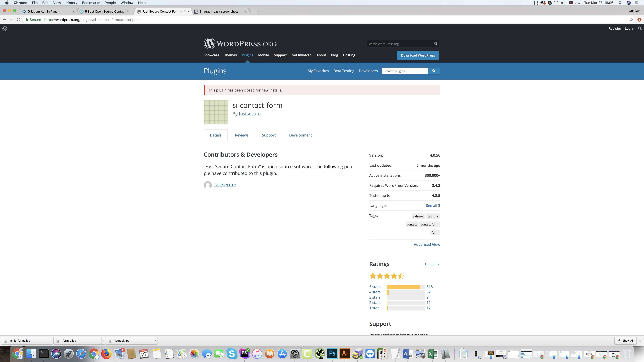Click the contact form tag
The image size is (644, 362).
[429, 224]
